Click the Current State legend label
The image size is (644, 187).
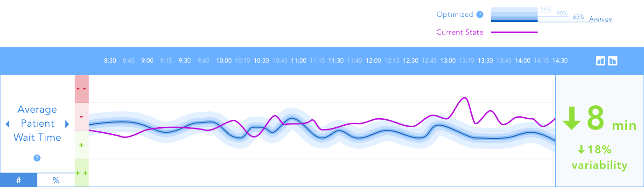coord(460,32)
